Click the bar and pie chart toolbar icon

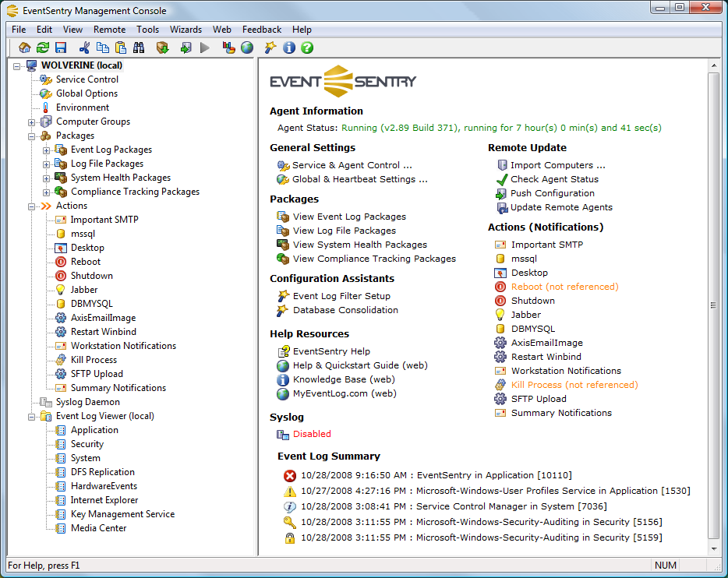(x=228, y=48)
